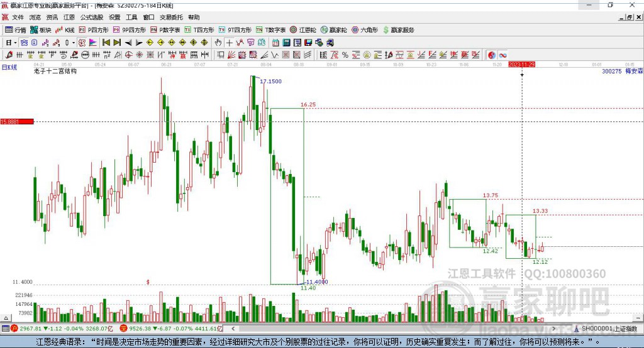Viewport: 644px width, 348px height.
Task: Open the calculator icon
Action: click(x=286, y=43)
